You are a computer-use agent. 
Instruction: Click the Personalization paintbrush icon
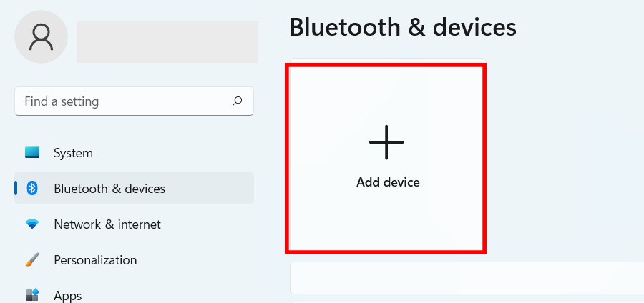pyautogui.click(x=32, y=259)
